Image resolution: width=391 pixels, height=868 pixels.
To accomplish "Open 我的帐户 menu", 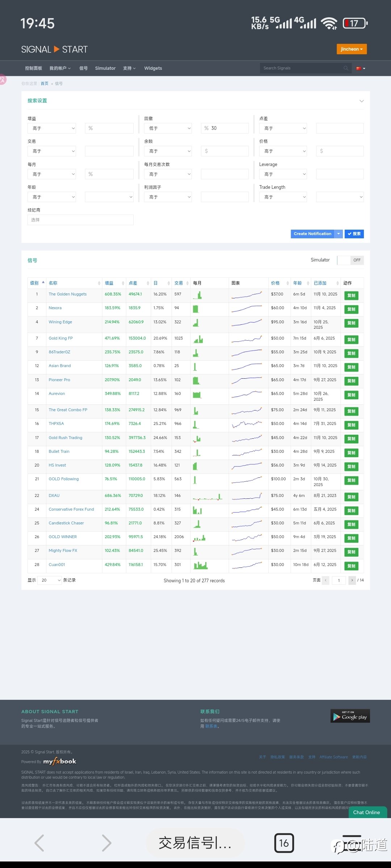I will click(60, 68).
